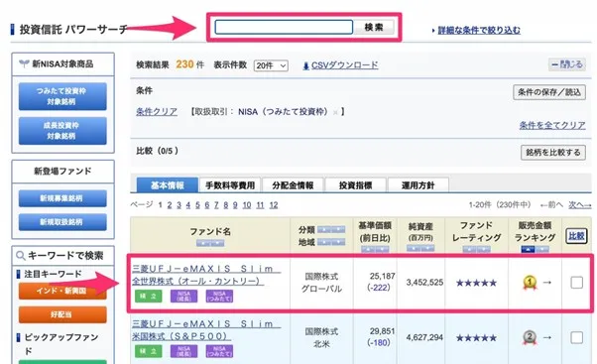This screenshot has height=364, width=597.
Task: Open eMAXIS Slim 全世界株式 fund link
Action: (x=206, y=275)
